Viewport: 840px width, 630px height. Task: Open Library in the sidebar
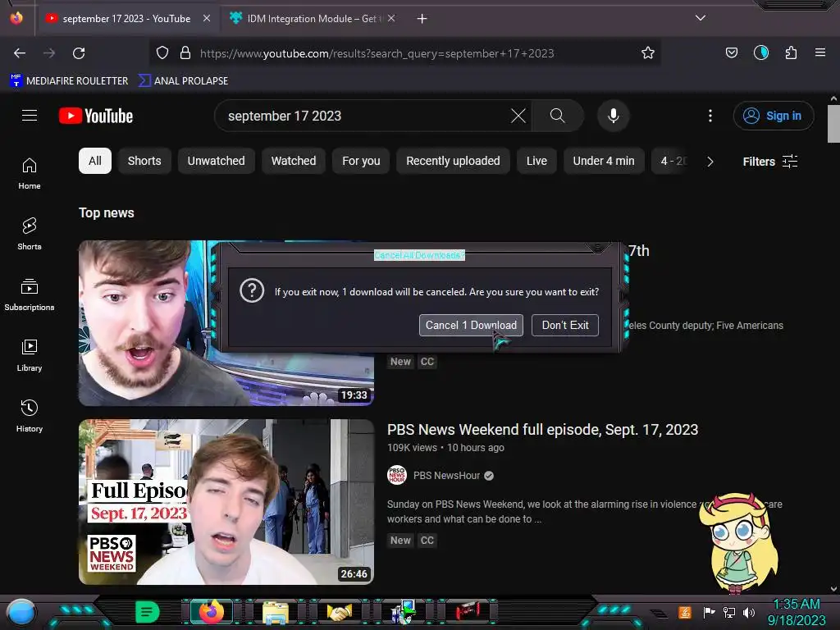(x=30, y=356)
